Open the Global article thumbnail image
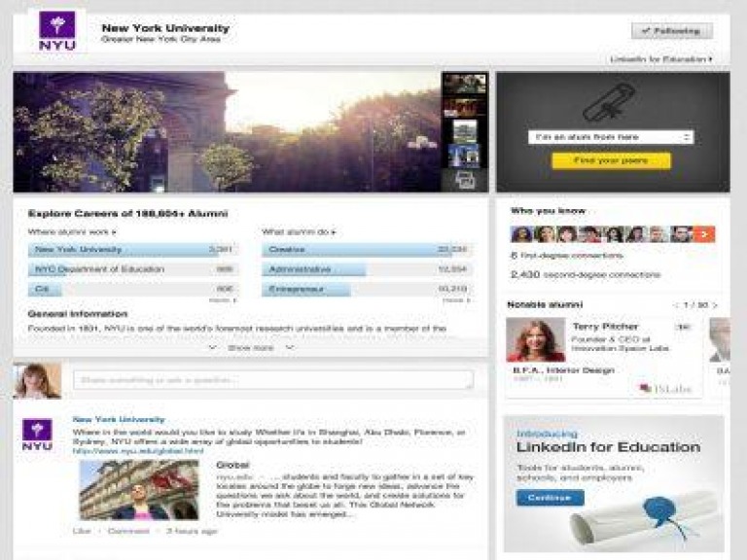The width and height of the screenshot is (747, 560). tap(139, 489)
